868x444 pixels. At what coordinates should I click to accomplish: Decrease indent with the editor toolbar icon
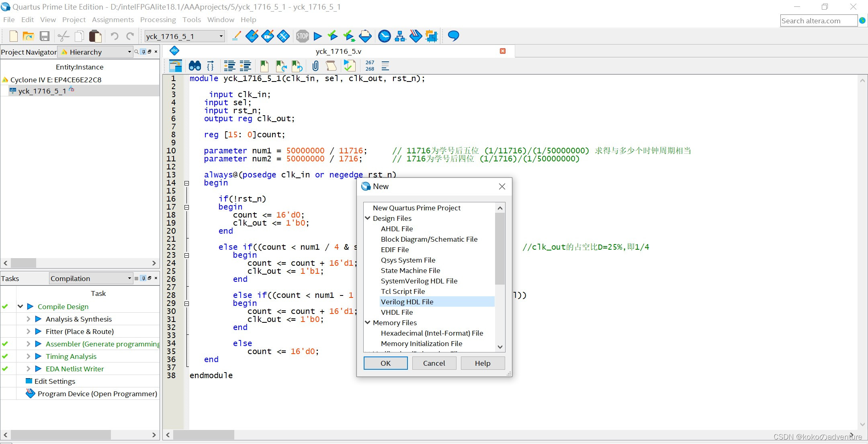[245, 66]
